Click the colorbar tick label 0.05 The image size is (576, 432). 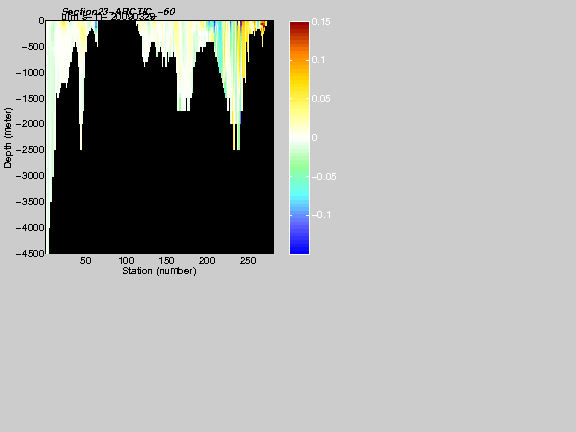pyautogui.click(x=321, y=99)
